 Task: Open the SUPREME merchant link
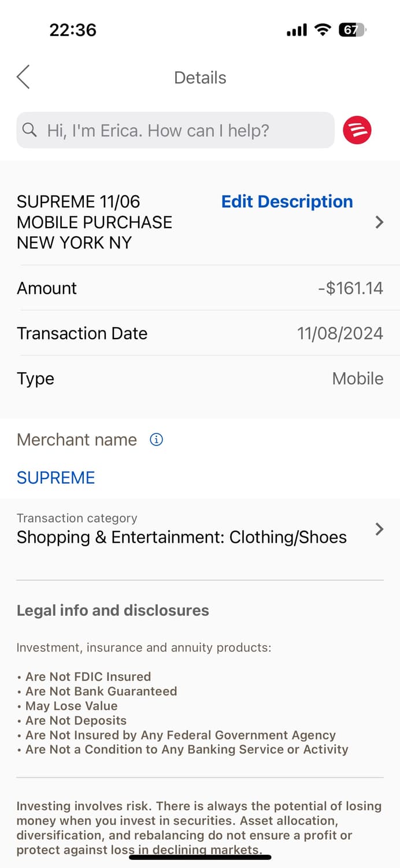pos(55,477)
